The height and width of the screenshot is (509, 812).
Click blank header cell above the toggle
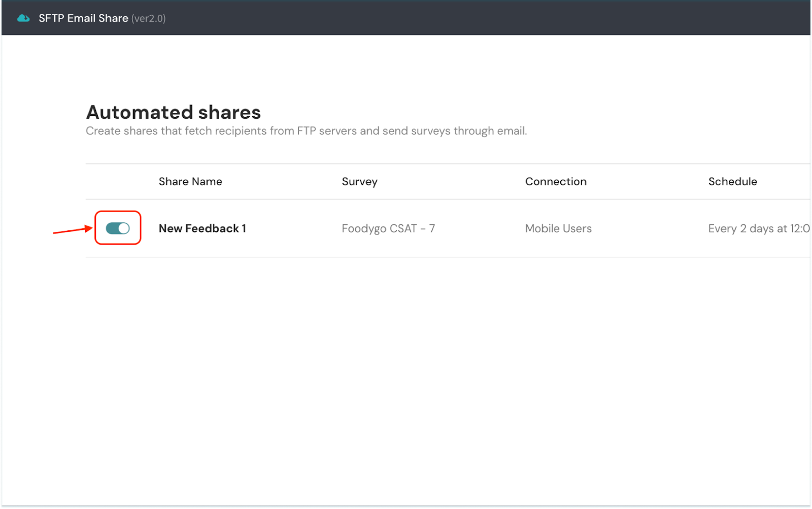coord(117,182)
